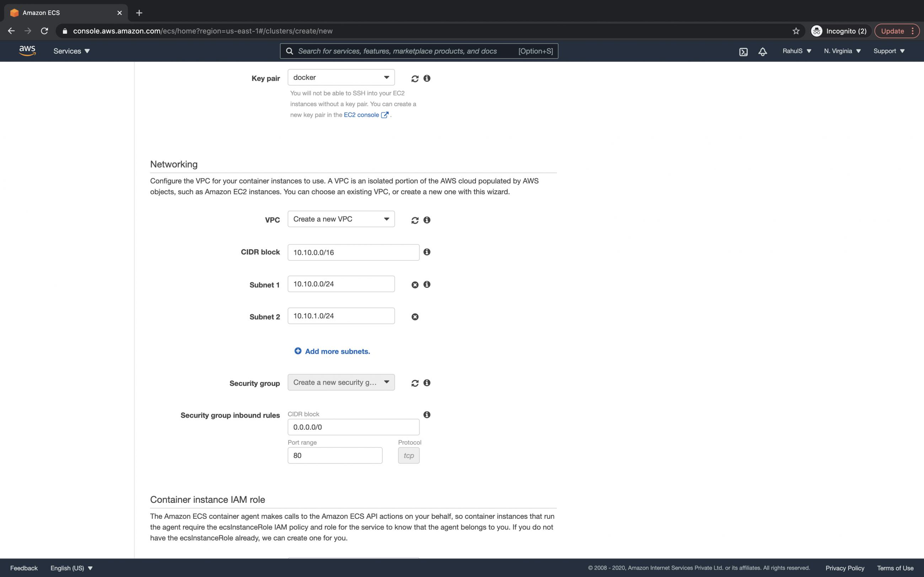The image size is (924, 577).
Task: Open the EC2 console link
Action: (361, 115)
